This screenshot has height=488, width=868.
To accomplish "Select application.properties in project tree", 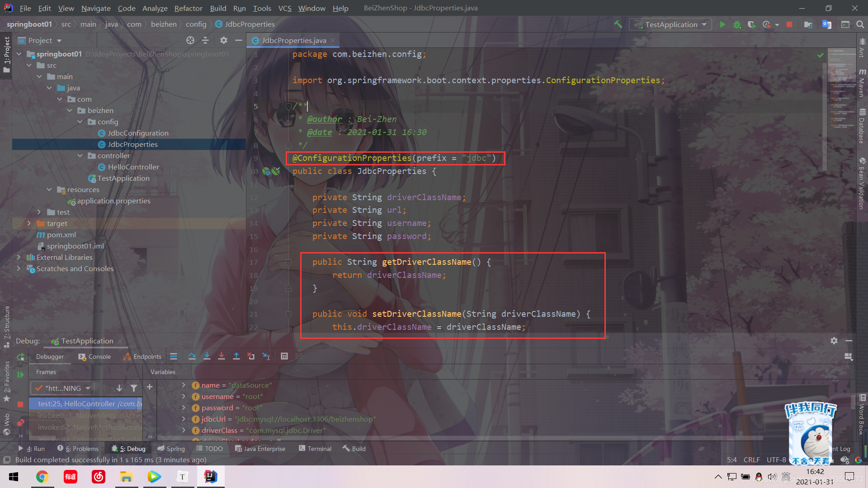I will click(x=113, y=201).
